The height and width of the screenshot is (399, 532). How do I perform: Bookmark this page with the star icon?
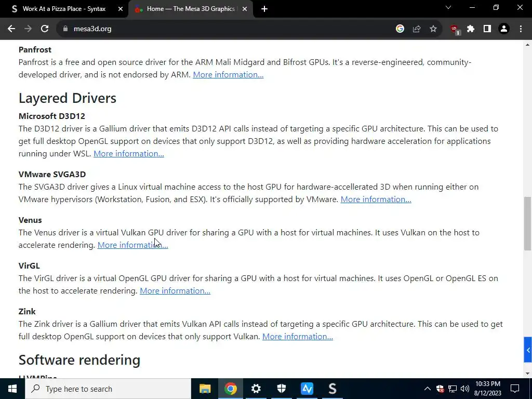click(433, 29)
